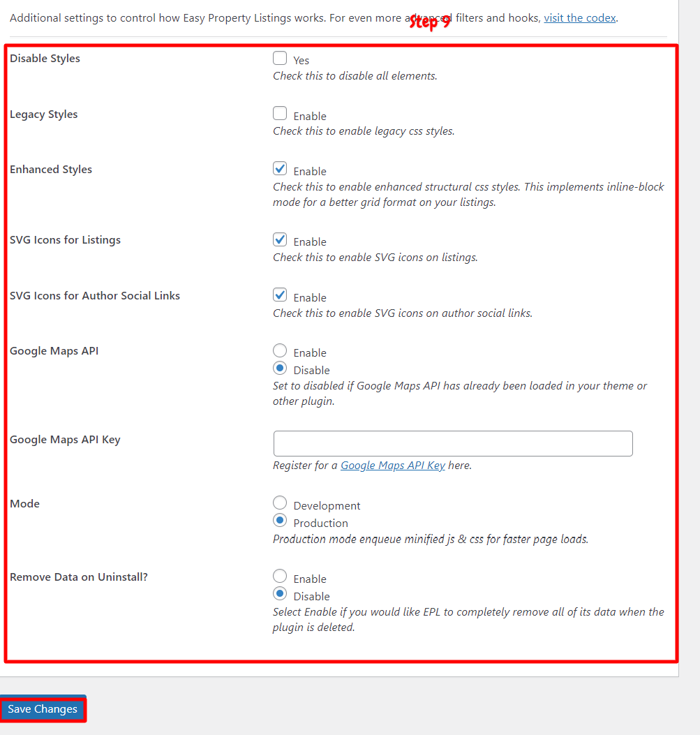
Task: Click the 'Remove Data on Uninstall?' label
Action: tap(79, 577)
